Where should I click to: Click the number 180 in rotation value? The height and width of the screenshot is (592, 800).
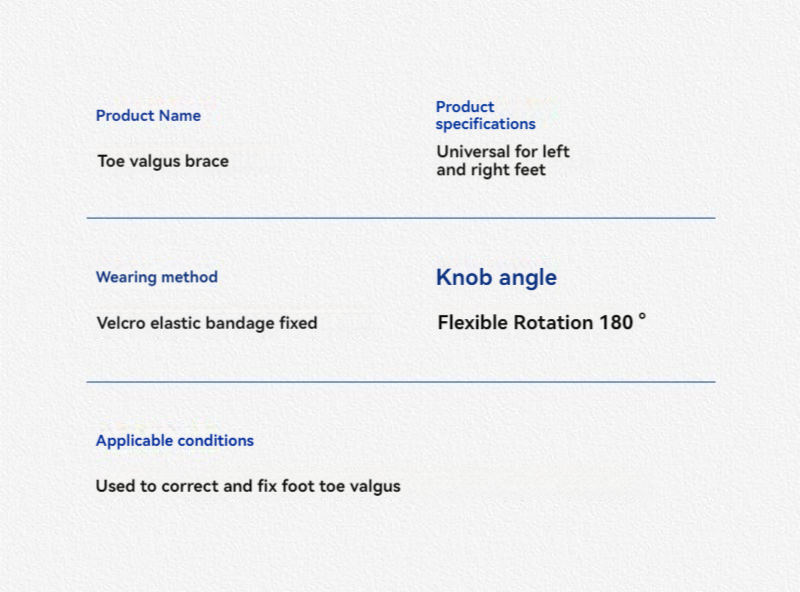click(x=616, y=323)
